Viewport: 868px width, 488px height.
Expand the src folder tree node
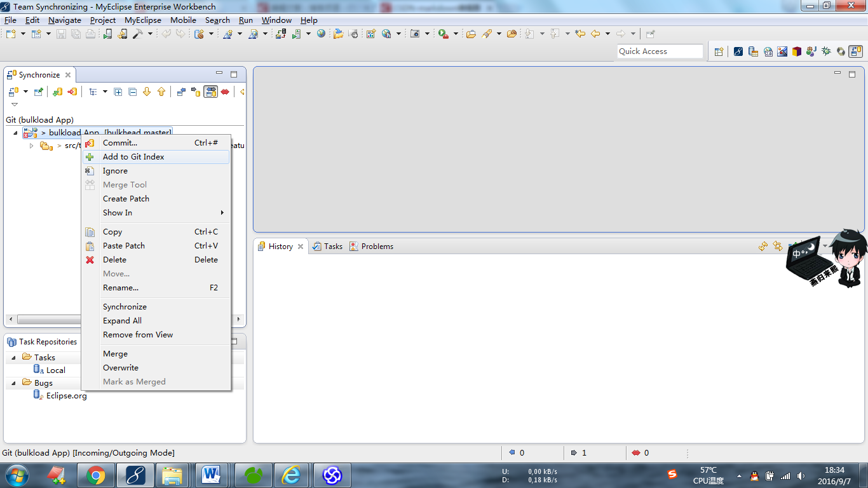pyautogui.click(x=31, y=146)
